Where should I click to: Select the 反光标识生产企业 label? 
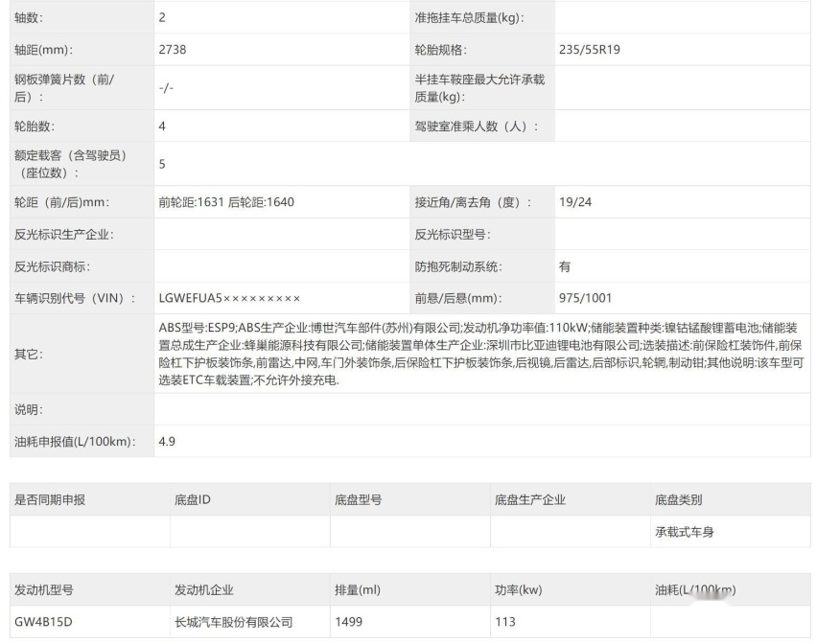(63, 235)
